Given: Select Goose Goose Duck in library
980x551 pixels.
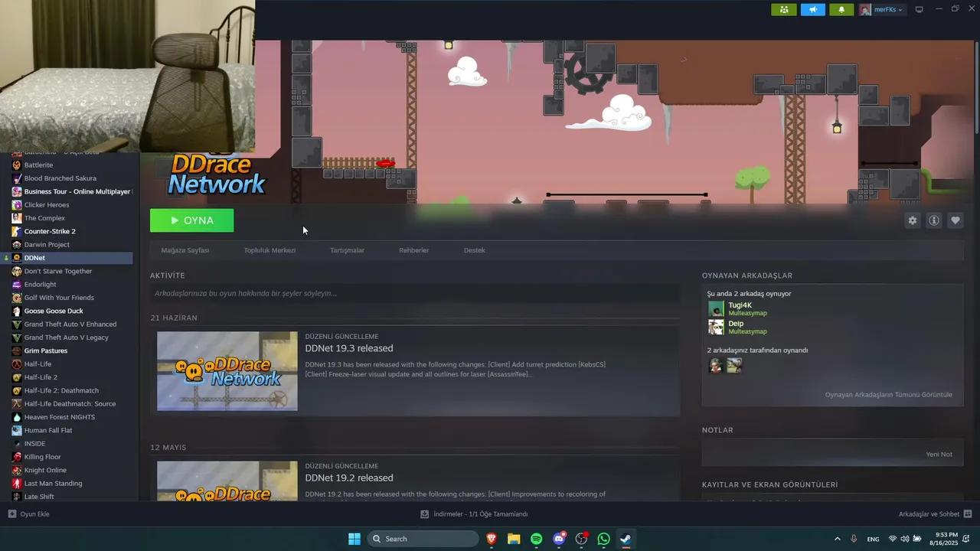Looking at the screenshot, I should (x=54, y=311).
